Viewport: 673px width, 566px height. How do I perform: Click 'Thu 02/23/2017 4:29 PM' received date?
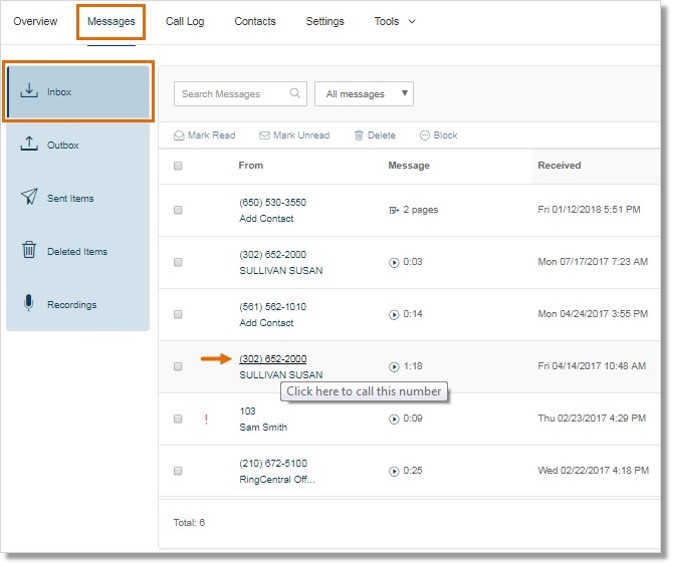[x=592, y=418]
